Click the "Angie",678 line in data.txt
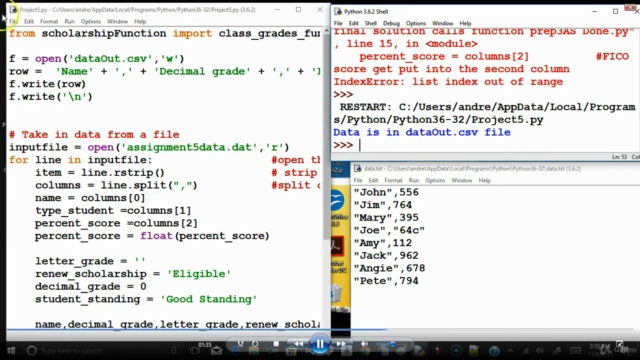This screenshot has width=640, height=360. [x=389, y=268]
